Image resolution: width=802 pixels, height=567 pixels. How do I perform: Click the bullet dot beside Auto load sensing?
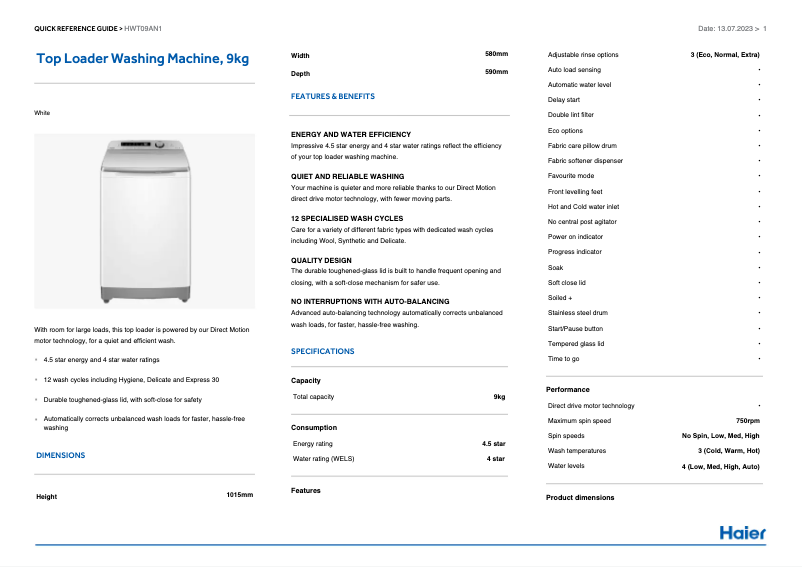coord(759,70)
